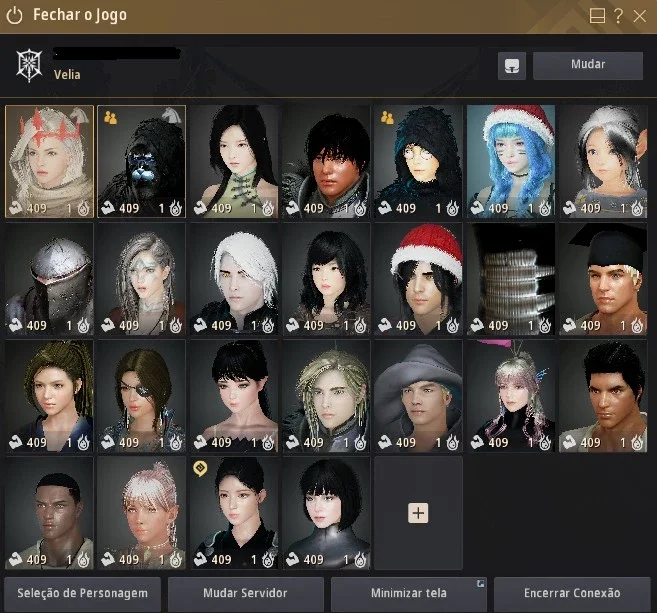This screenshot has height=613, width=657.
Task: Click the party members icon on gorilla card
Action: 110,118
